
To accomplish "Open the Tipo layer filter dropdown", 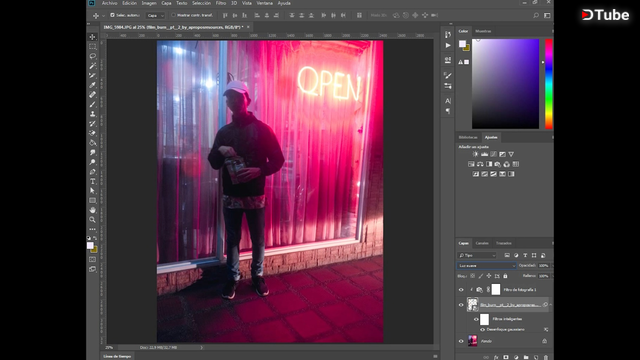I will [477, 255].
